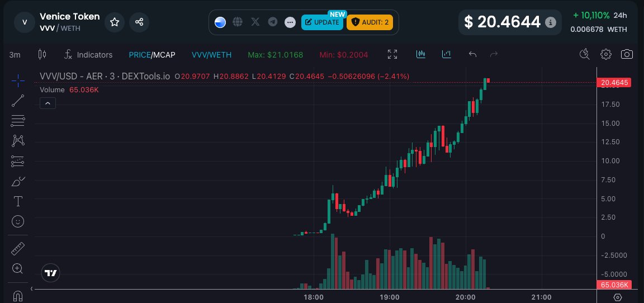Select the ruler measure tool
The height and width of the screenshot is (303, 644).
(x=18, y=249)
